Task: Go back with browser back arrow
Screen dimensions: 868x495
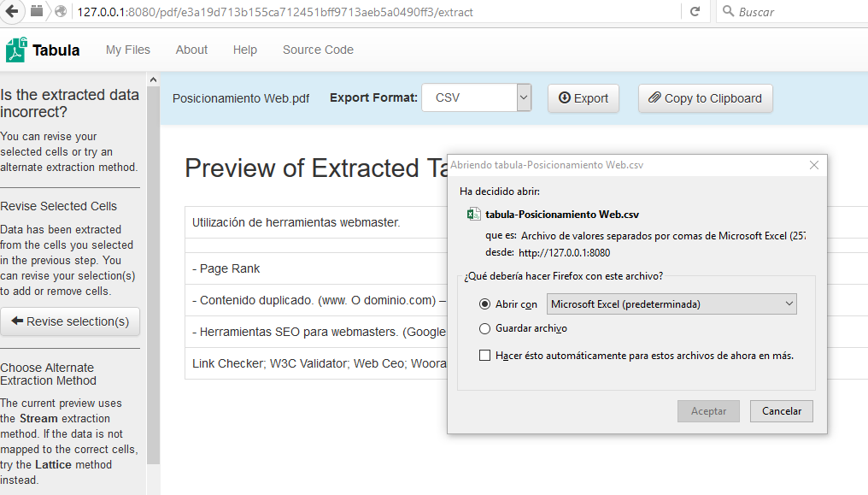Action: tap(12, 12)
